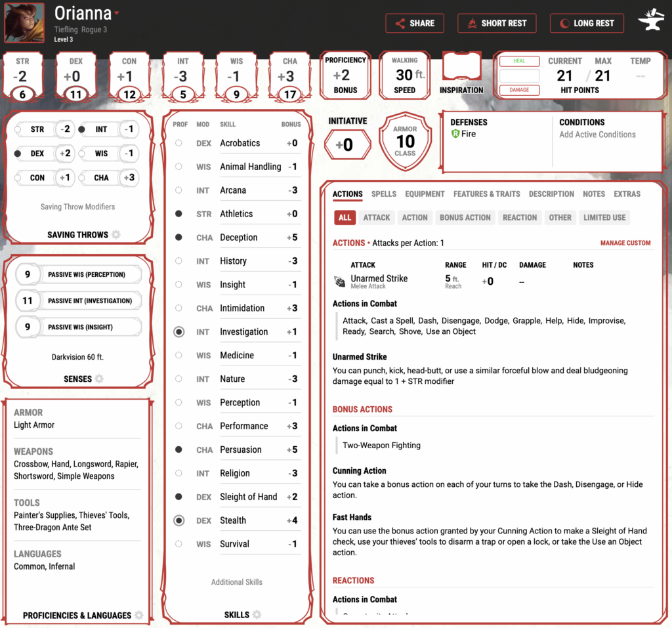672x628 pixels.
Task: Click the Fire resistance icon
Action: pyautogui.click(x=455, y=134)
